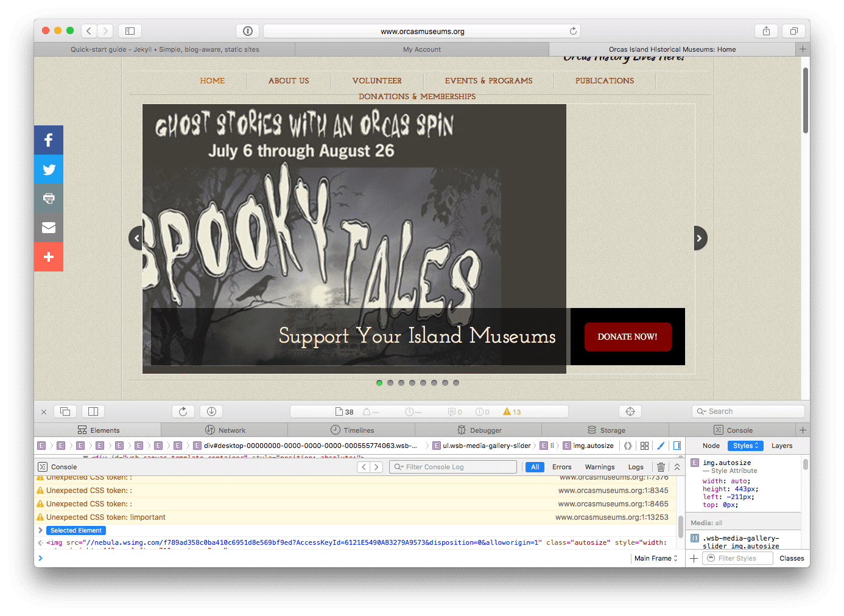Viewport: 844px width, 616px height.
Task: Click the Safari forward button
Action: coord(105,31)
